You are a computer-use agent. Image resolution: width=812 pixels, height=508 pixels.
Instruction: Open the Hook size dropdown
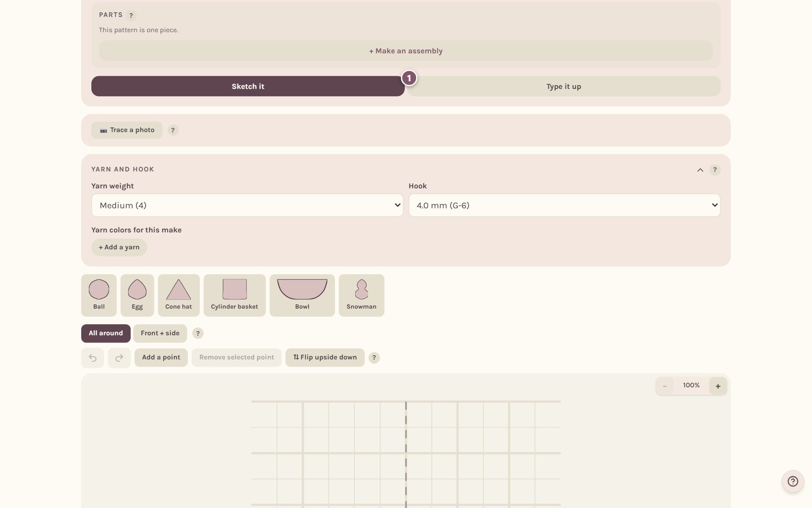pyautogui.click(x=564, y=205)
